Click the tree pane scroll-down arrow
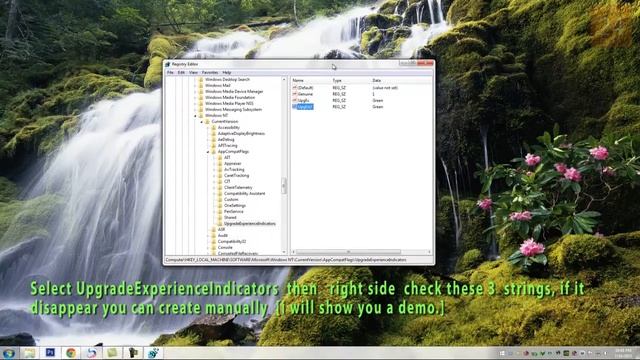 tap(284, 253)
